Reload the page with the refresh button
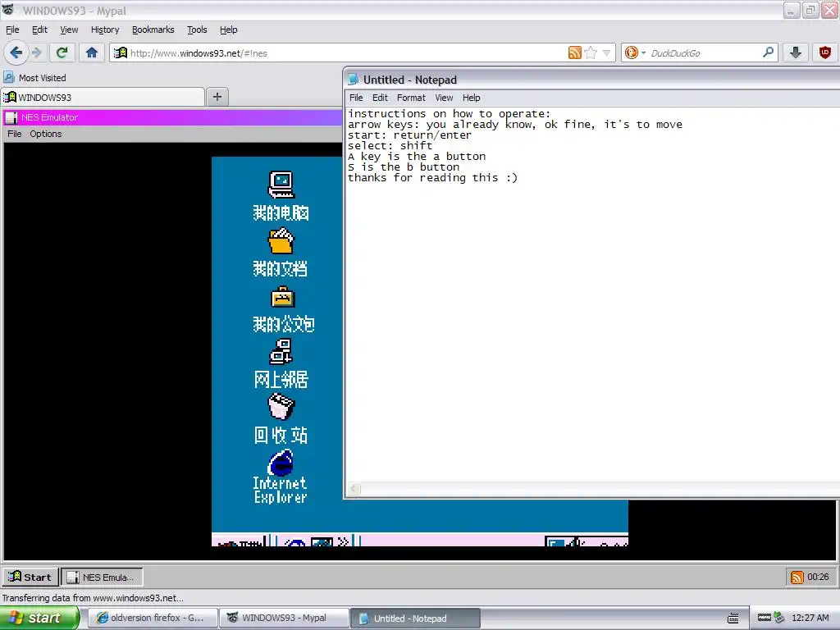The image size is (840, 630). coord(62,52)
